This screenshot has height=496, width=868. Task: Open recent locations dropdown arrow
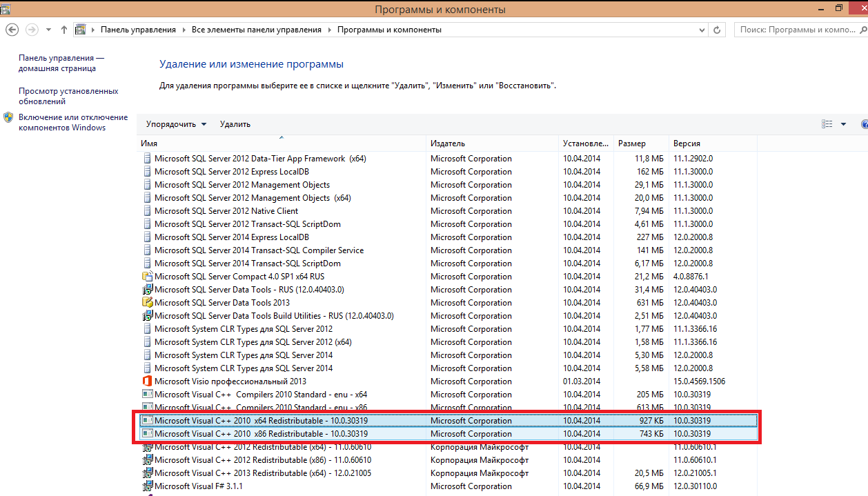(48, 30)
